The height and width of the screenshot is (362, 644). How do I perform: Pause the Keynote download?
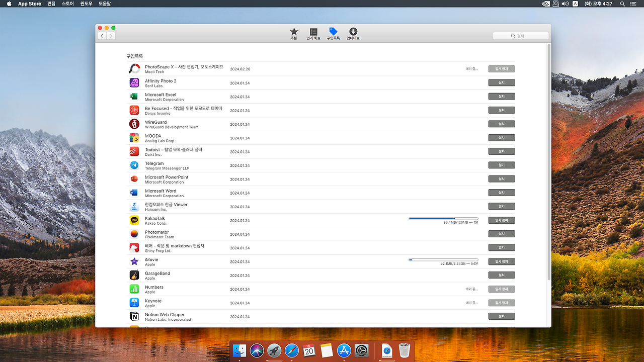click(x=502, y=303)
